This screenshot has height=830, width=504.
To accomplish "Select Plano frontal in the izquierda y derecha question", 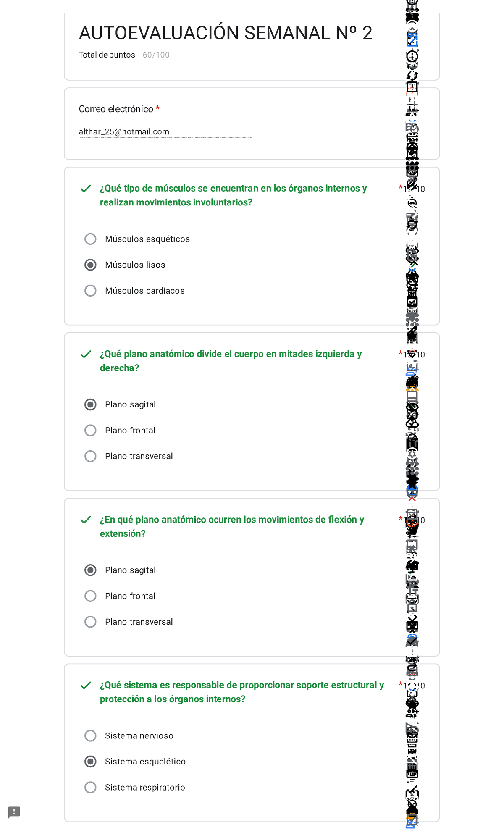I will click(x=90, y=430).
